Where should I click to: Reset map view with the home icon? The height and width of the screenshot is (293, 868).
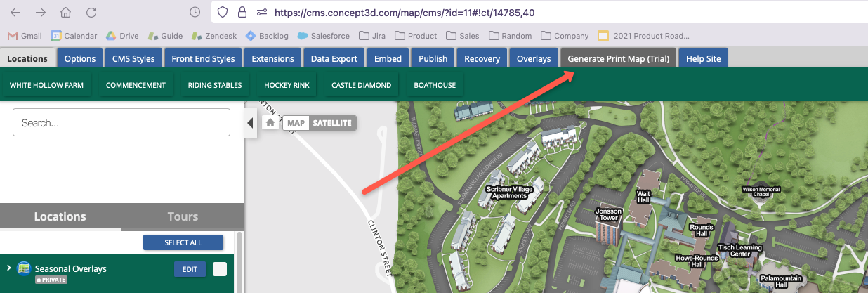(270, 122)
